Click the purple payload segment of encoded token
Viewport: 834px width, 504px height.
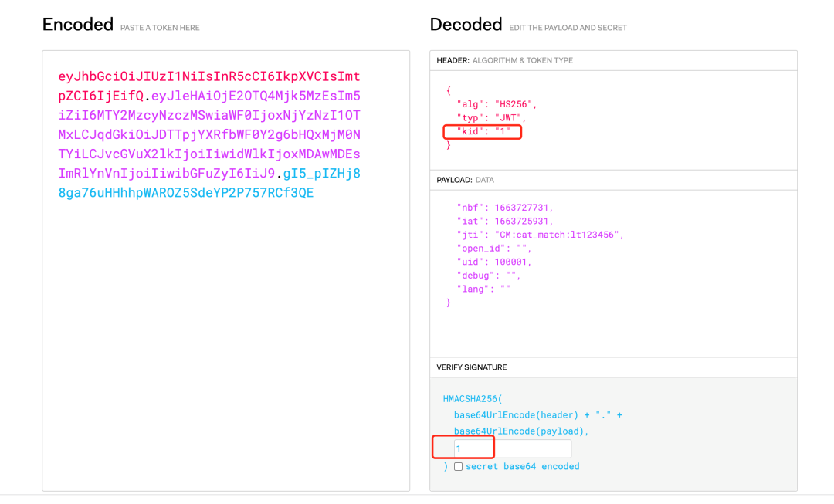click(208, 134)
